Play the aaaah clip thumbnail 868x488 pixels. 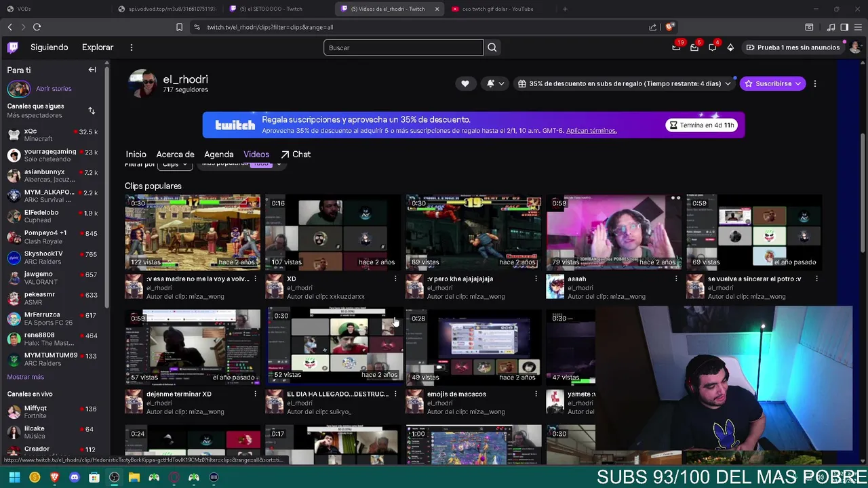tap(614, 232)
